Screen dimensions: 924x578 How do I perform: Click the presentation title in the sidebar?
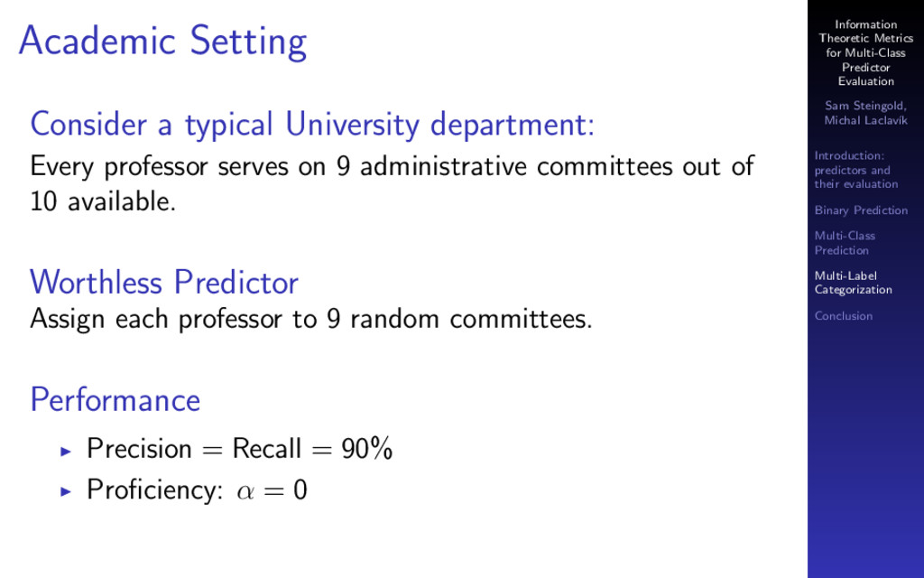[865, 53]
